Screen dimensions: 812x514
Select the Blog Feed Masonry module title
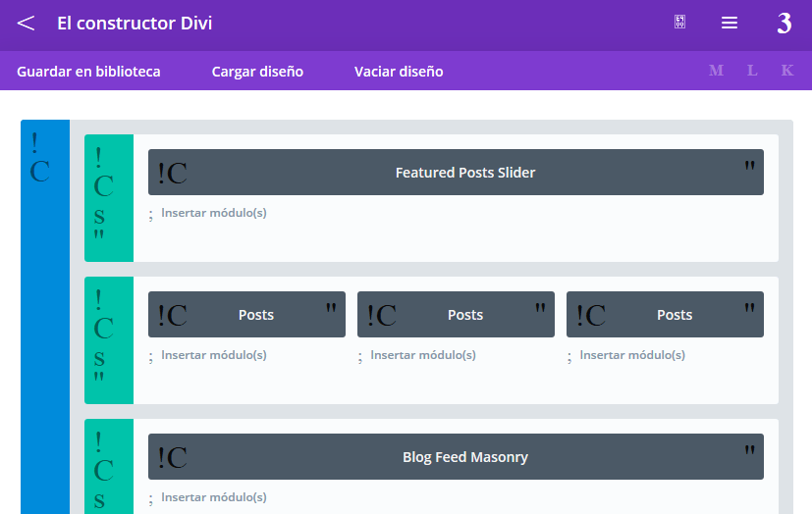pyautogui.click(x=465, y=456)
